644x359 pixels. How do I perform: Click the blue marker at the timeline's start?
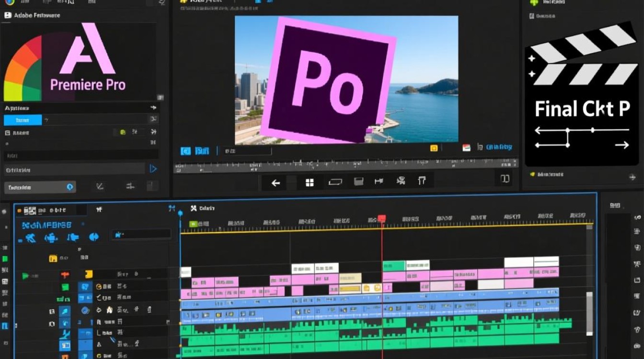(x=180, y=213)
